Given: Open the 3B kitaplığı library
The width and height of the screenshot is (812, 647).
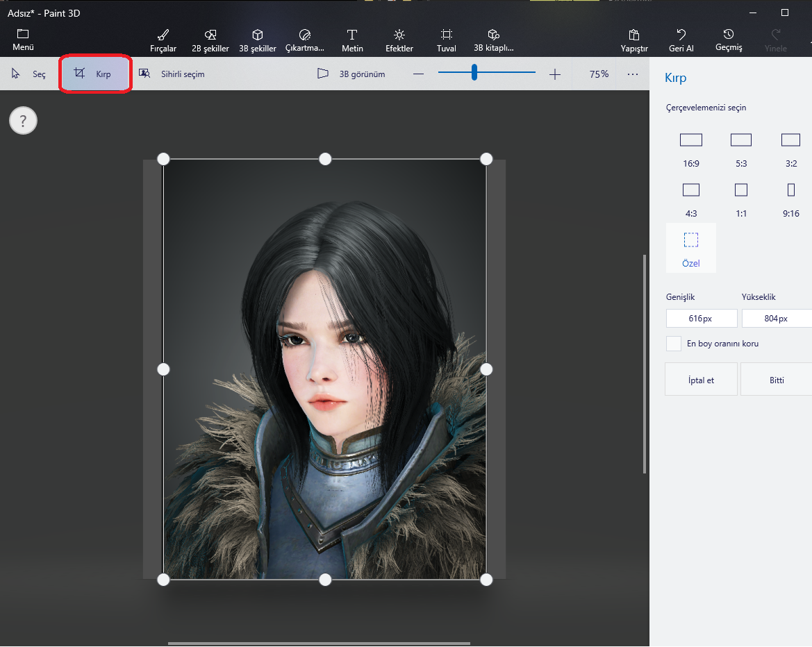Looking at the screenshot, I should tap(493, 40).
